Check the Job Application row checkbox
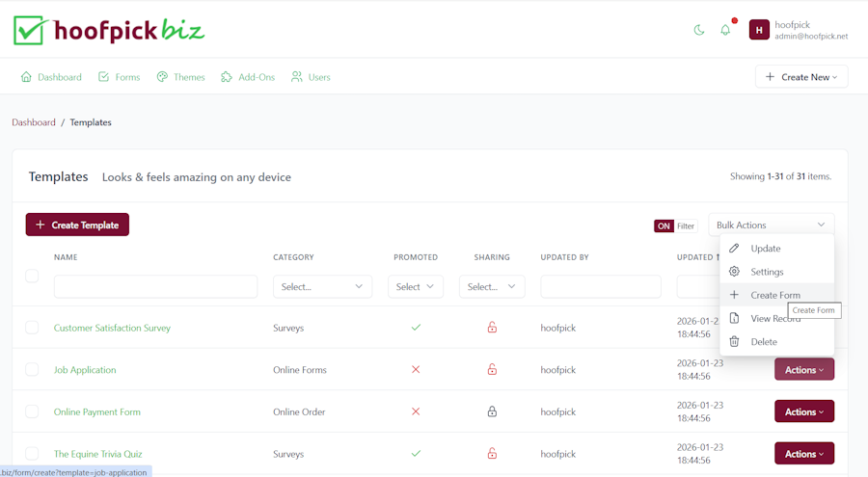Image resolution: width=868 pixels, height=477 pixels. click(x=32, y=369)
